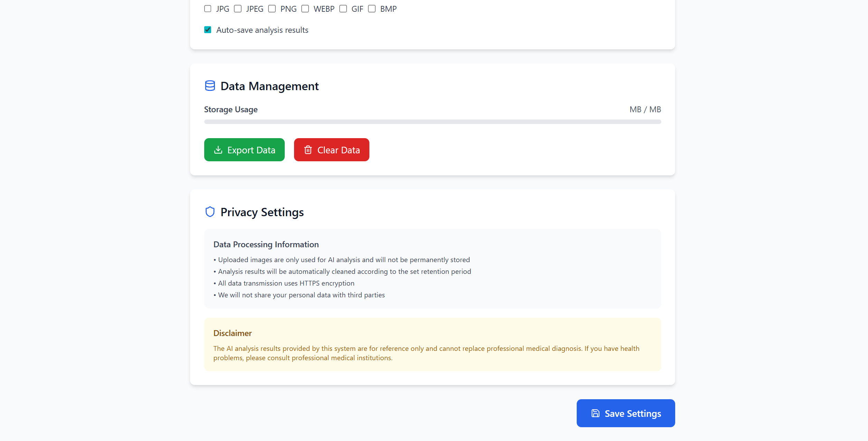Click the blue Save Settings button
The image size is (868, 441).
click(x=625, y=413)
